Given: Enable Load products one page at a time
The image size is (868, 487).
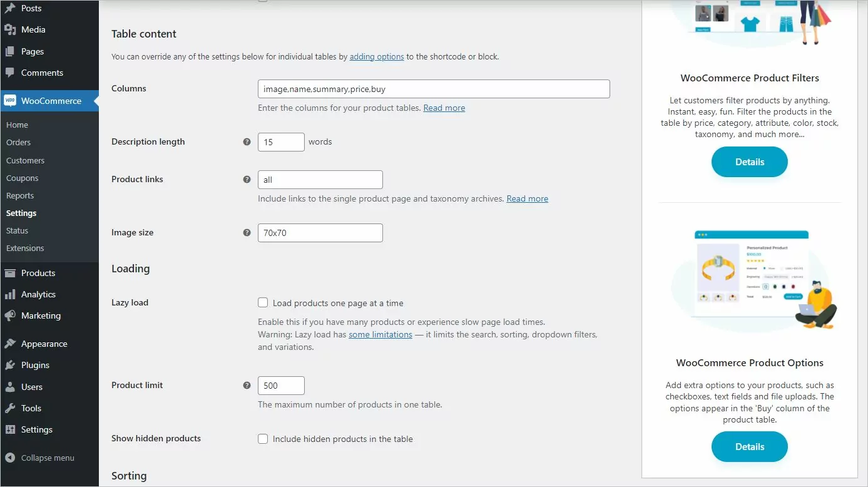Looking at the screenshot, I should click(263, 302).
